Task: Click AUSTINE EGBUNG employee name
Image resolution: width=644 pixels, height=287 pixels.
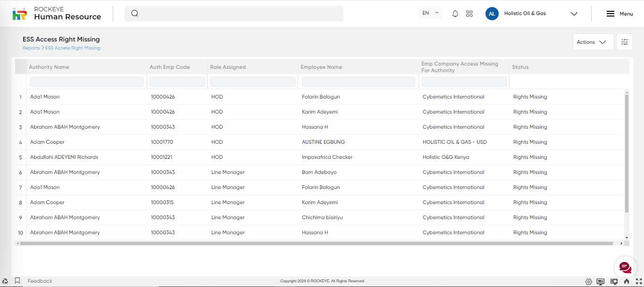Action: (323, 142)
